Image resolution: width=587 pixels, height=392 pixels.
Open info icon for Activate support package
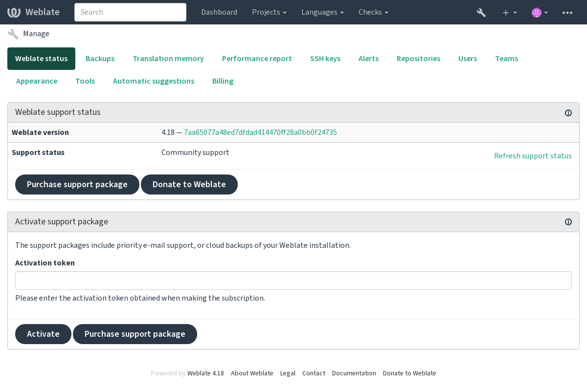[x=568, y=222]
